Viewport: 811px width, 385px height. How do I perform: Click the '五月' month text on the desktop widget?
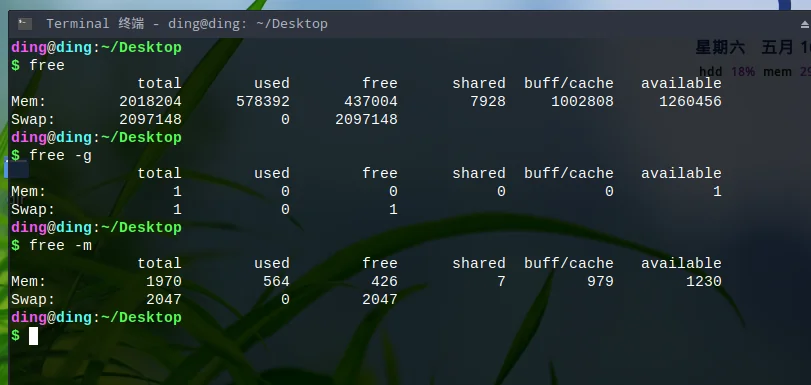777,48
